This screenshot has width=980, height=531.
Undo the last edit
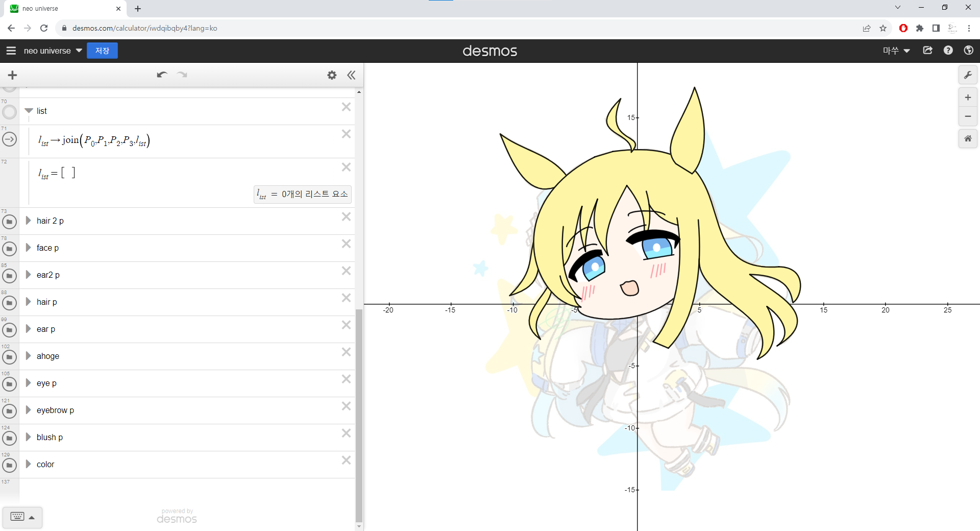162,75
